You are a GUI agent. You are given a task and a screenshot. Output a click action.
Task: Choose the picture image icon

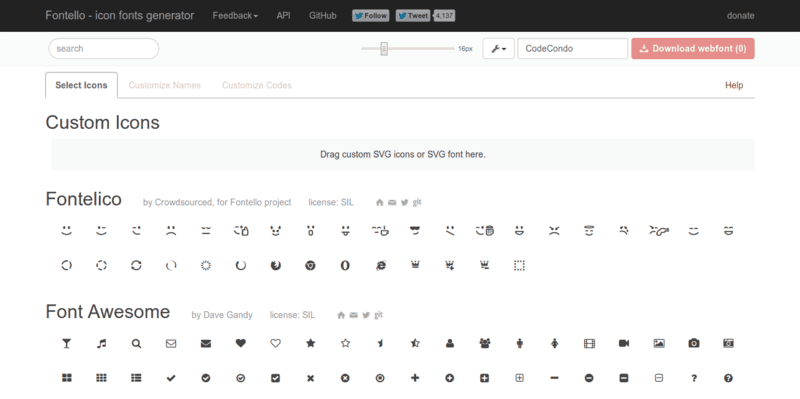[659, 343]
